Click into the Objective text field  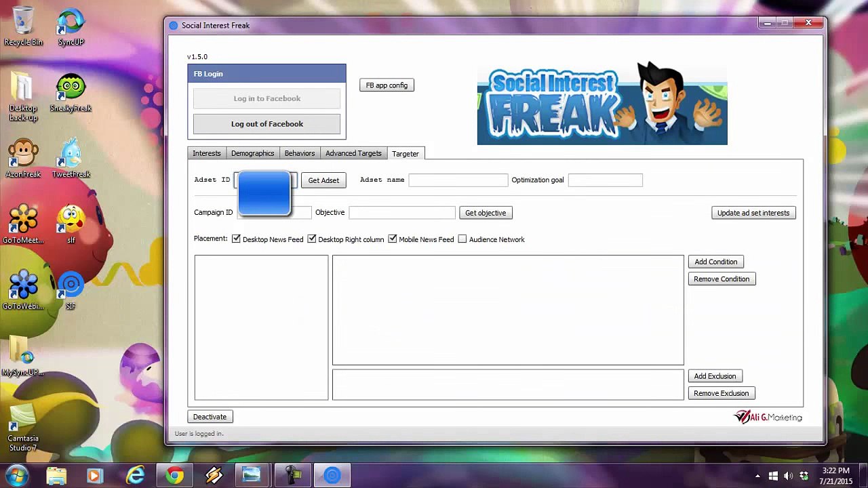(402, 213)
